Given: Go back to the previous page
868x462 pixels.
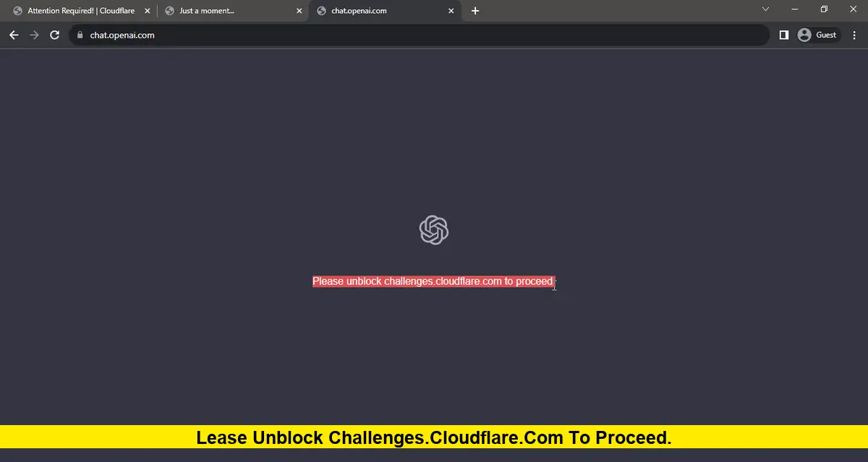Looking at the screenshot, I should coord(14,35).
